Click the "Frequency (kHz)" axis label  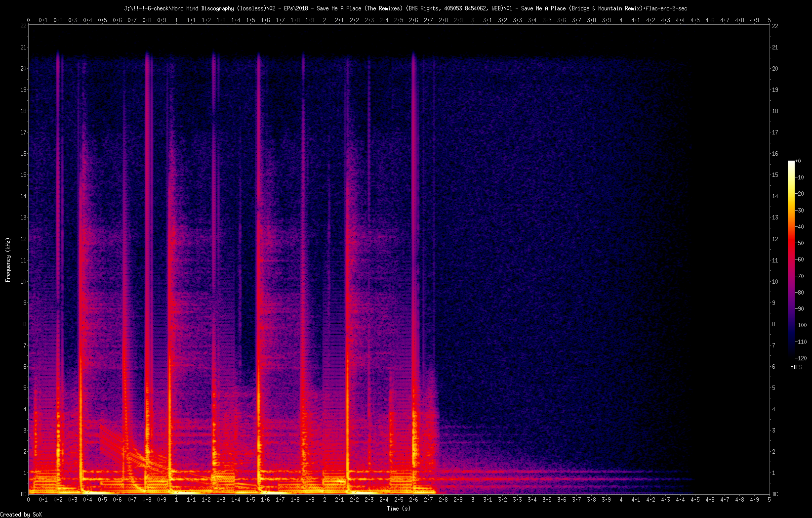point(8,260)
